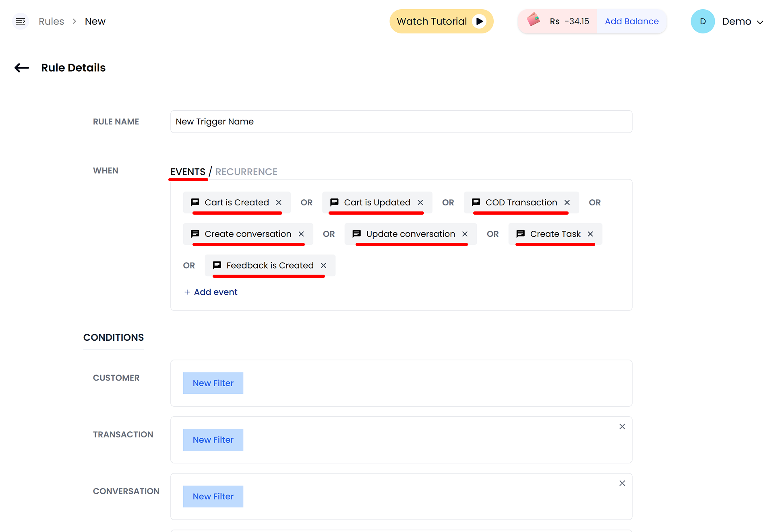Play the Watch Tutorial video
The image size is (778, 532).
click(x=479, y=21)
